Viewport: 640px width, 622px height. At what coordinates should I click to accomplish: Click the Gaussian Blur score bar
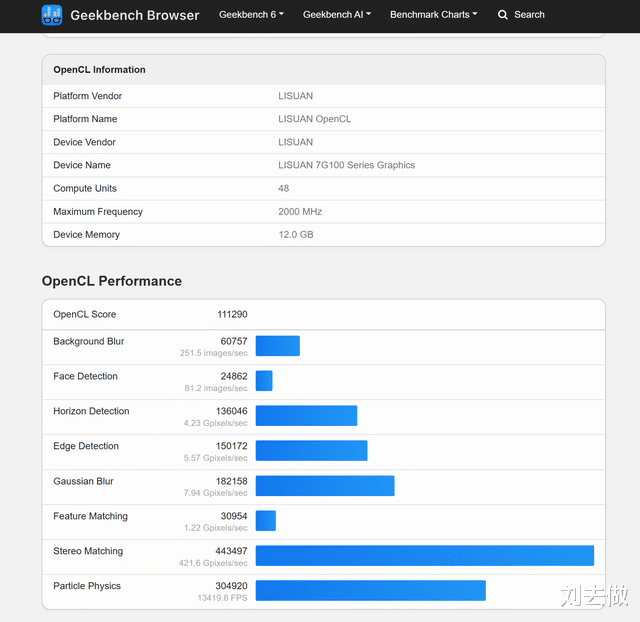tap(325, 486)
